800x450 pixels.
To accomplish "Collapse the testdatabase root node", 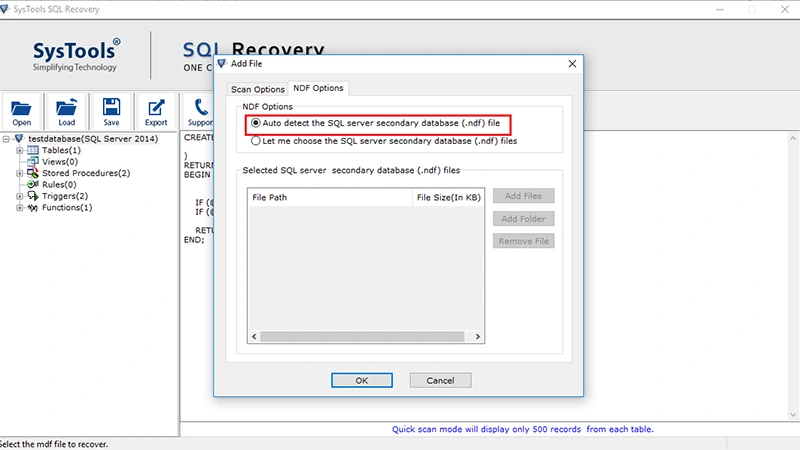I will 6,139.
